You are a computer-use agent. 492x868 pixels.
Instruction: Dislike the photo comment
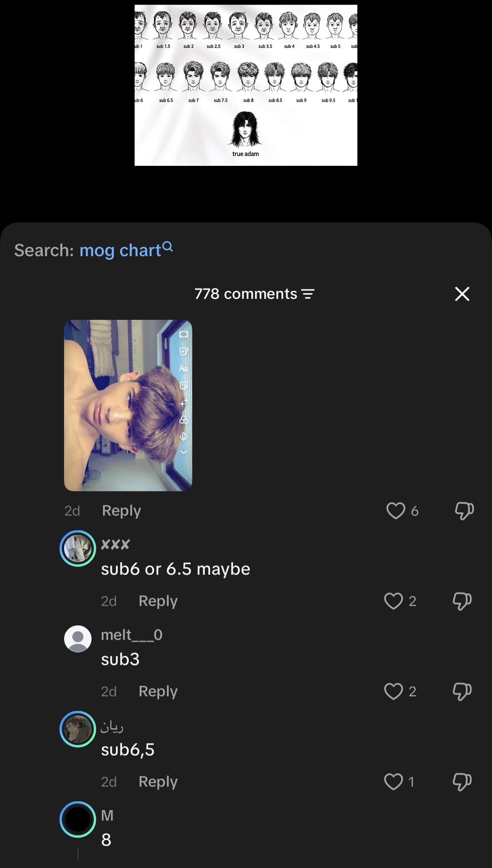[464, 511]
